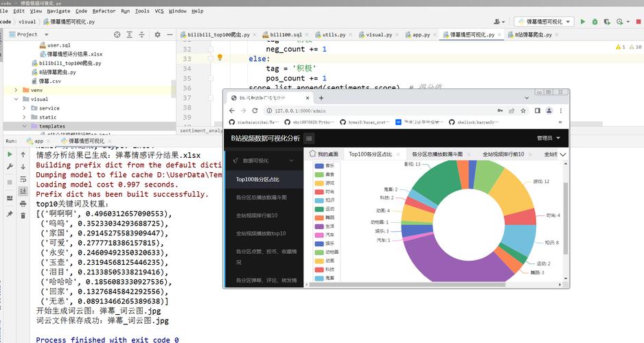
Task: Toggle soft-wrap in Run console
Action: (23, 179)
